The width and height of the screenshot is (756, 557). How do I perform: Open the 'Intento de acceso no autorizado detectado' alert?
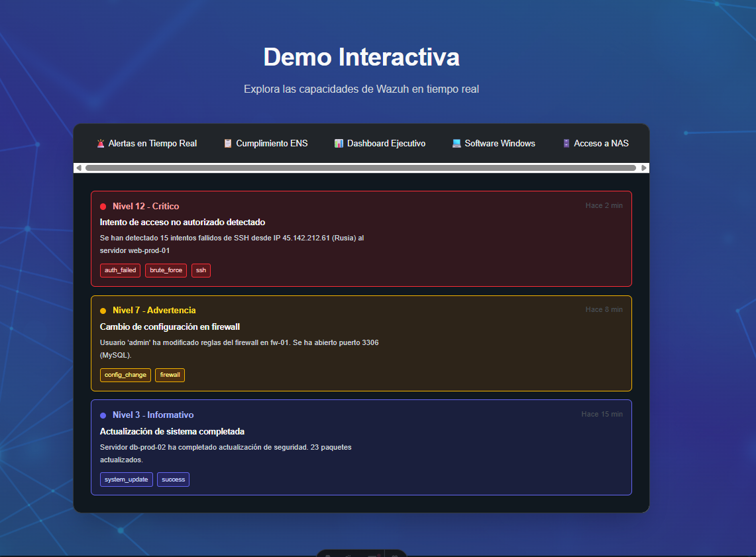tap(182, 222)
